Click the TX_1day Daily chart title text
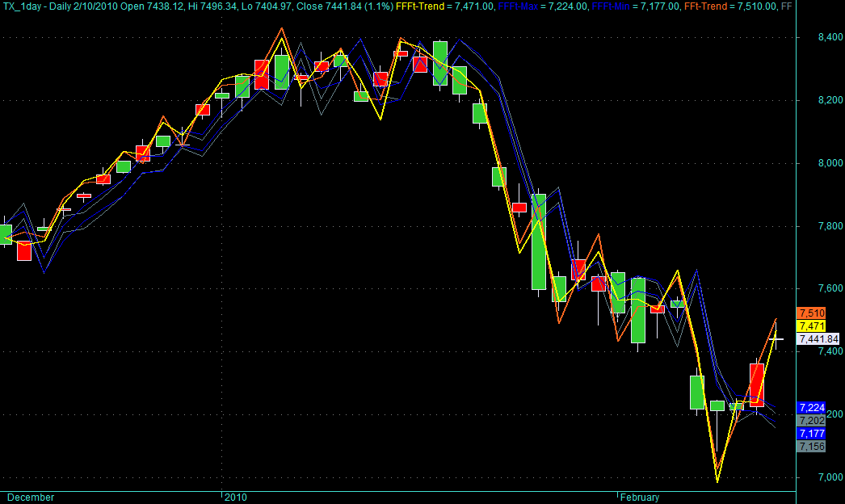This screenshot has width=845, height=504. tap(198, 6)
